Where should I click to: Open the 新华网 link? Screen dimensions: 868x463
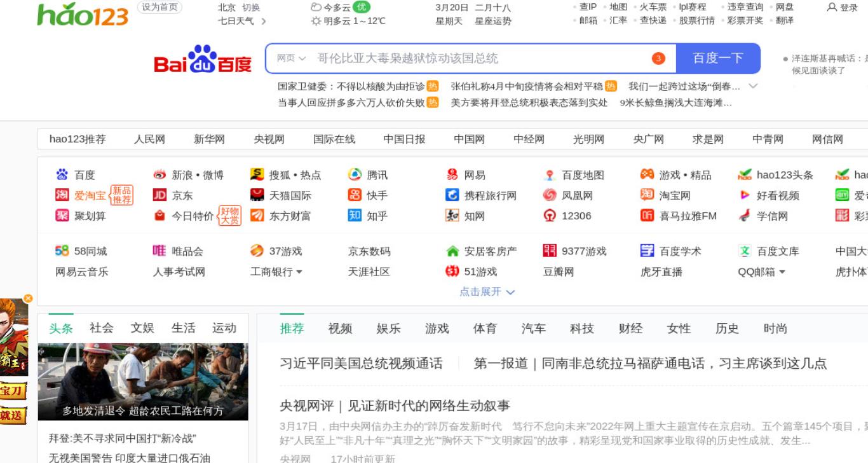point(209,139)
